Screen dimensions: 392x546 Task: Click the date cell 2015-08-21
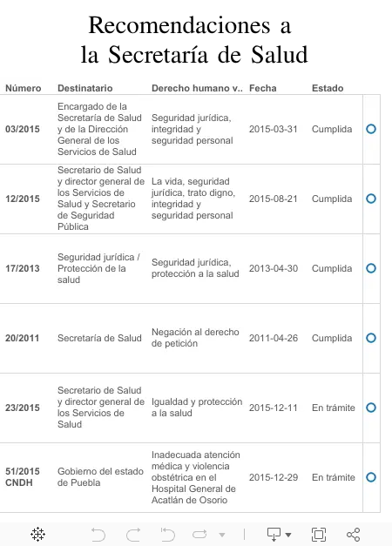[x=274, y=199]
